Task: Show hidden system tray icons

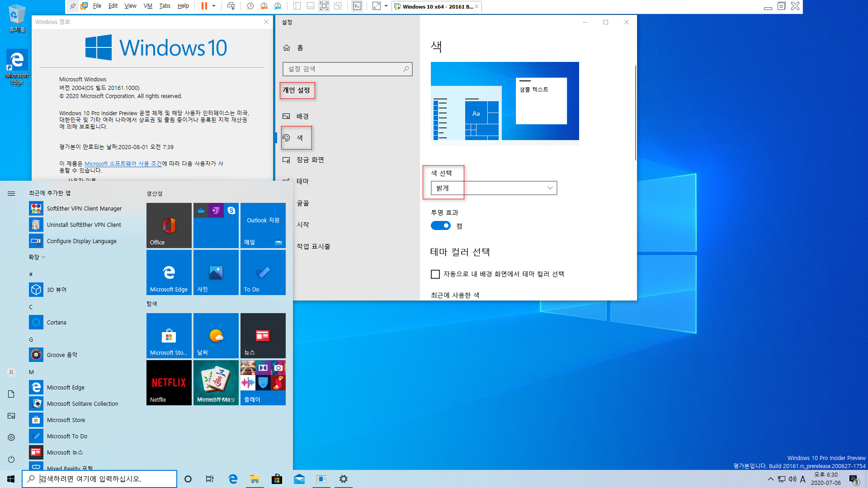Action: [x=770, y=479]
